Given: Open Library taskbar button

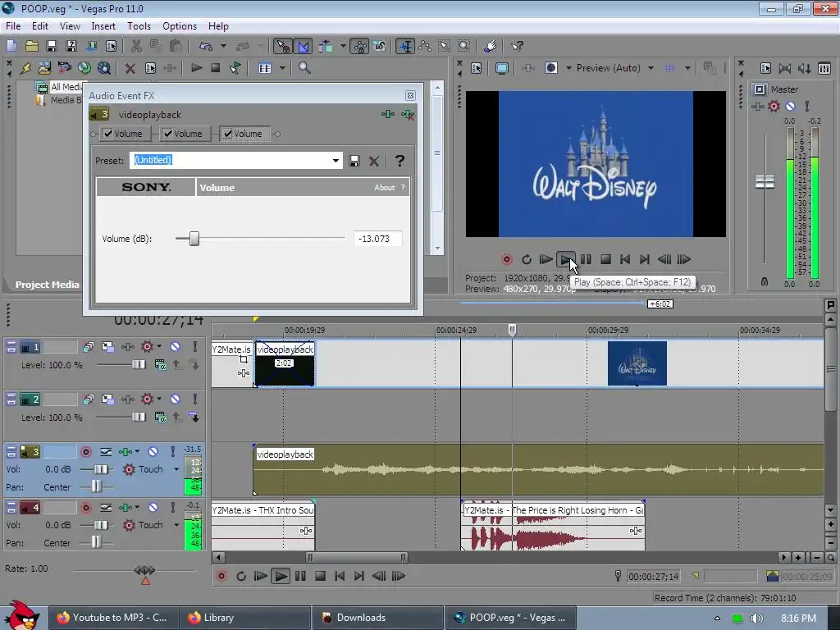Looking at the screenshot, I should (x=244, y=618).
